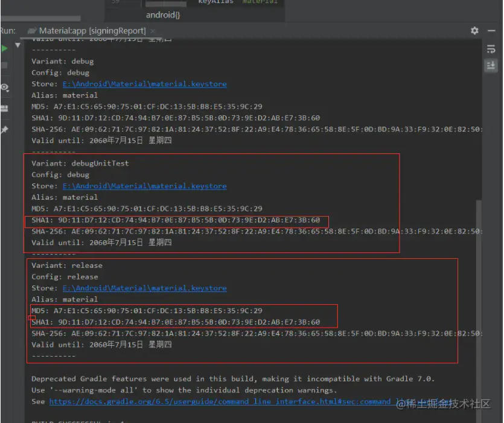The height and width of the screenshot is (423, 504).
Task: Click SHA-256 line in release section
Action: click(257, 333)
